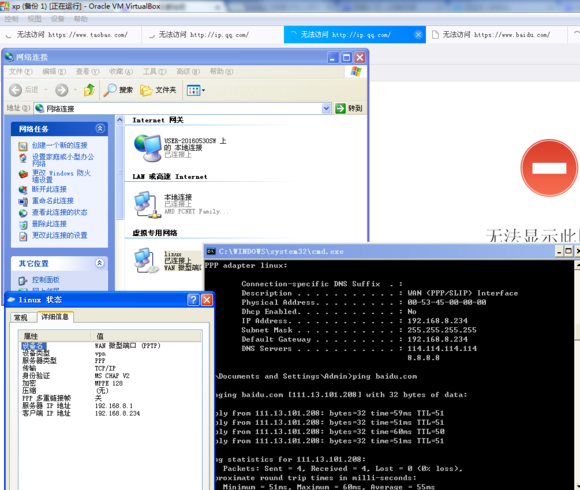Open the Views dropdown in the toolbar

point(196,90)
